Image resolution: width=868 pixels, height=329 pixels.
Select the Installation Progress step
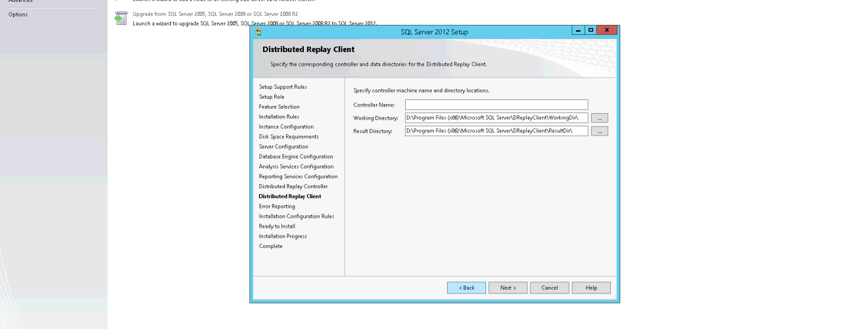coord(283,236)
